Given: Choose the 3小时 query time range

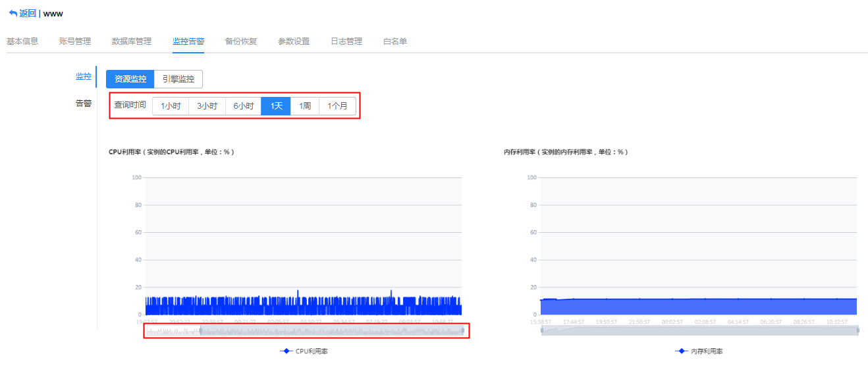Looking at the screenshot, I should (x=207, y=106).
